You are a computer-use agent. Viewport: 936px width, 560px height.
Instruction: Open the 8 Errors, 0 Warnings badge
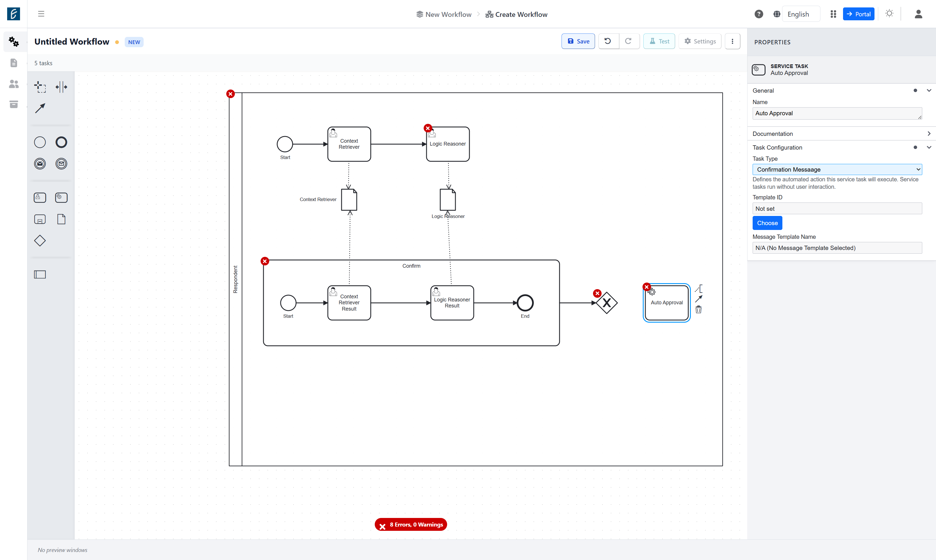tap(411, 525)
